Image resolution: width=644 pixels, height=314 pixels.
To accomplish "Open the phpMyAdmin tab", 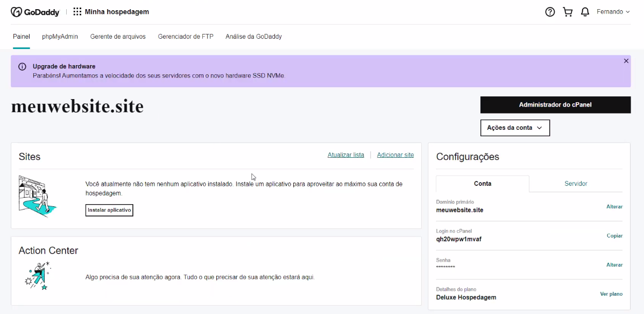I will tap(60, 37).
